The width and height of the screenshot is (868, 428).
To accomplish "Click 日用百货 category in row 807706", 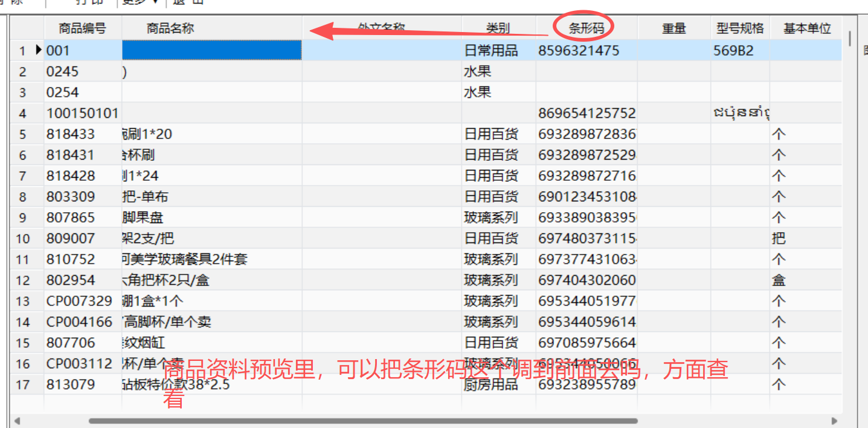I will [x=499, y=343].
